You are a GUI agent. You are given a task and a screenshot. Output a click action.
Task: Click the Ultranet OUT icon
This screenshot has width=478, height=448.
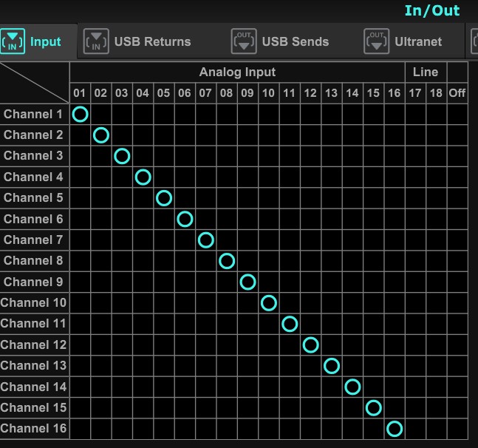pos(376,41)
